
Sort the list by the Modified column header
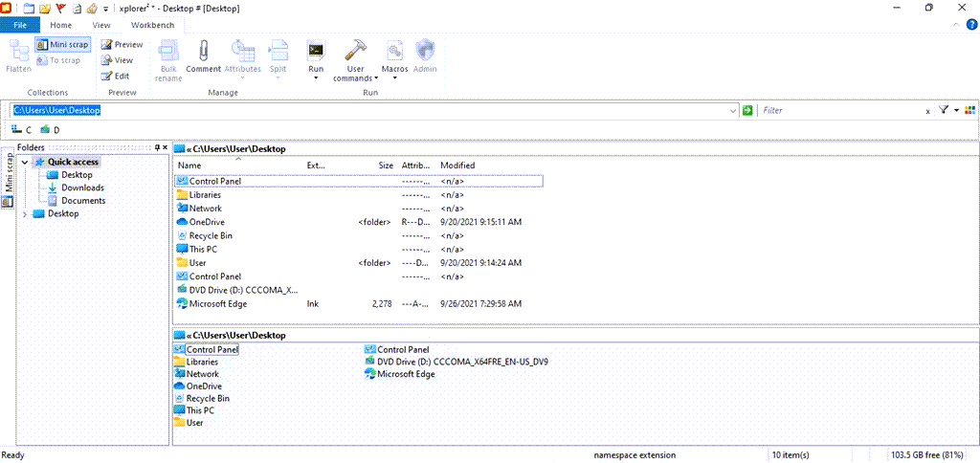point(457,165)
